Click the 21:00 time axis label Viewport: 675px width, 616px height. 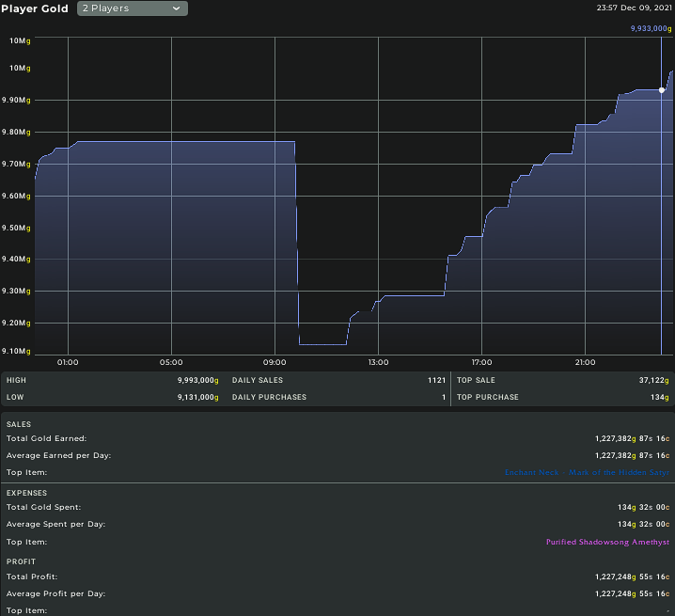(x=585, y=362)
